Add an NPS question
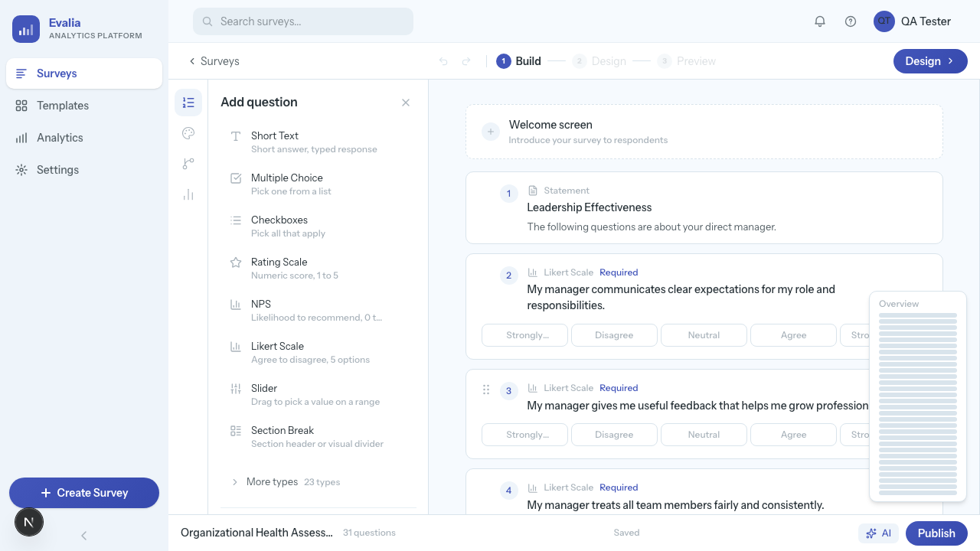This screenshot has height=551, width=980. tap(318, 310)
